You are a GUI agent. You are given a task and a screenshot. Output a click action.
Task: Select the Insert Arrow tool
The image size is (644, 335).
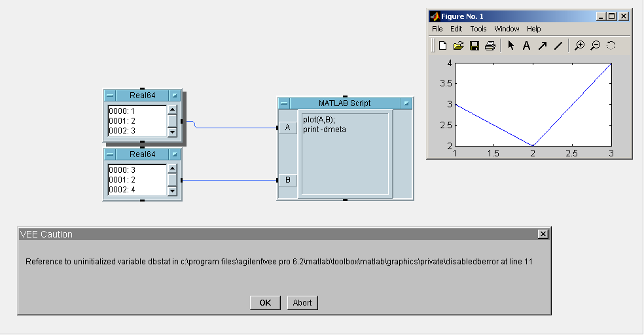tap(542, 46)
